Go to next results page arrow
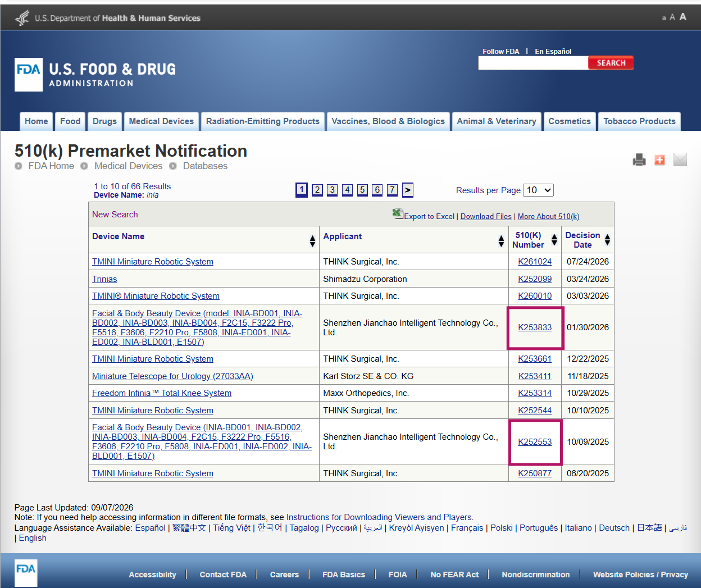Image resolution: width=701 pixels, height=588 pixels. coord(408,190)
